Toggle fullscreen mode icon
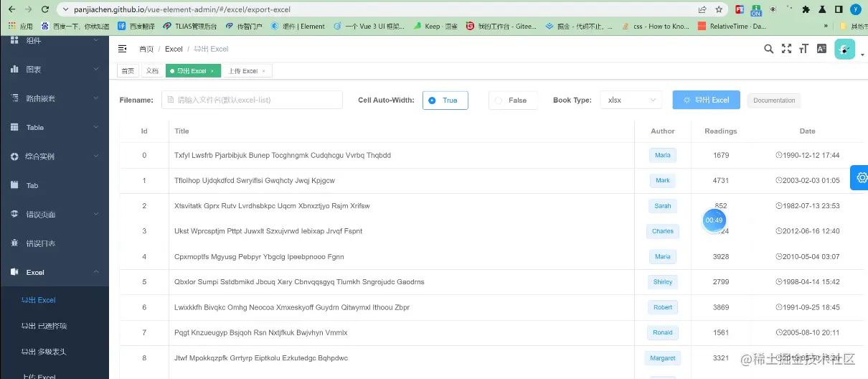Screen dimensions: 868x379 (x=786, y=49)
